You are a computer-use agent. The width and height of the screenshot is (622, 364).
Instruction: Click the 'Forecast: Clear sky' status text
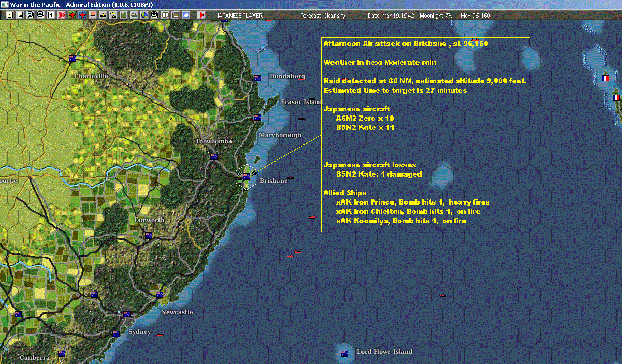tap(323, 16)
